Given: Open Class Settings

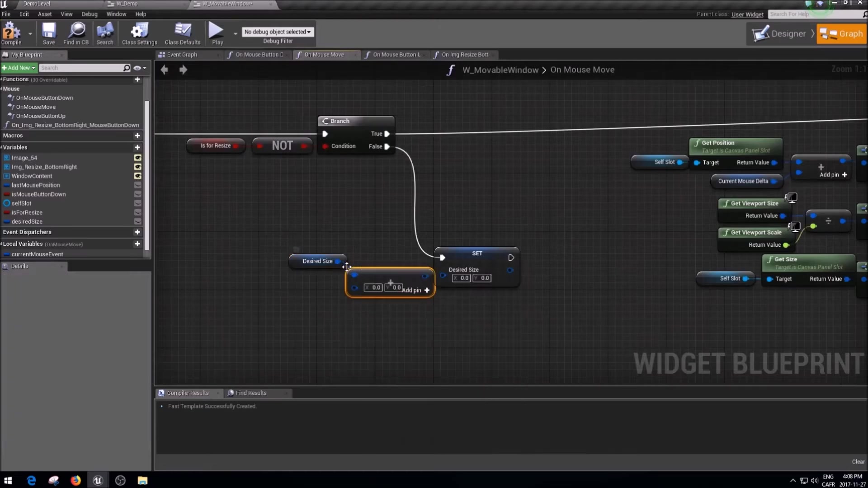Looking at the screenshot, I should pyautogui.click(x=139, y=33).
